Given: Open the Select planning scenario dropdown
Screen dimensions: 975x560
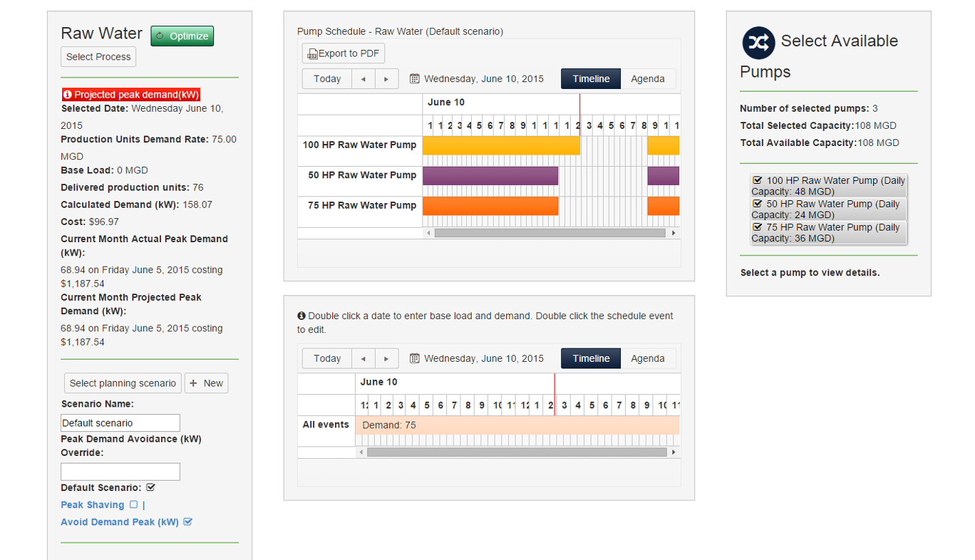Looking at the screenshot, I should point(123,383).
